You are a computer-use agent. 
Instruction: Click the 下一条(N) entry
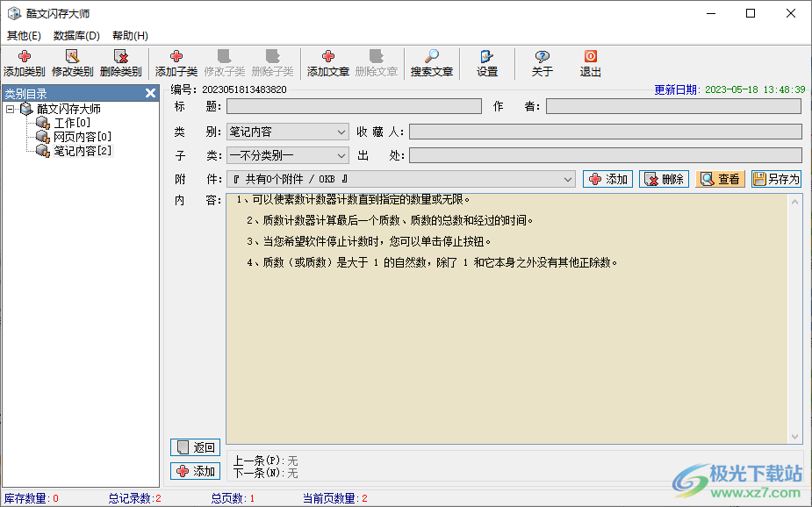tap(266, 473)
